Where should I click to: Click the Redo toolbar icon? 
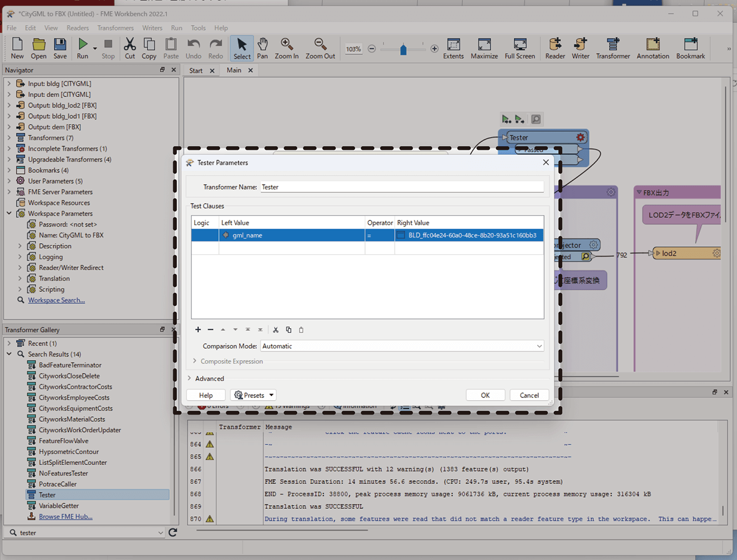(x=215, y=48)
